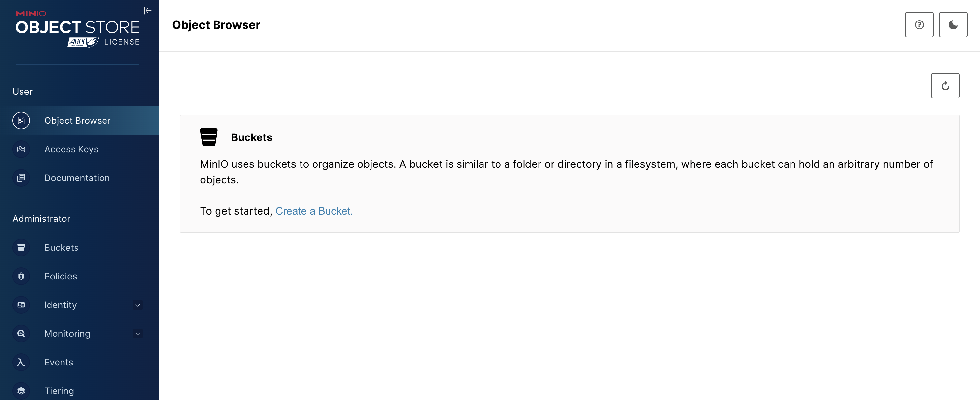Click the Buckets icon in the sidebar

[21, 248]
